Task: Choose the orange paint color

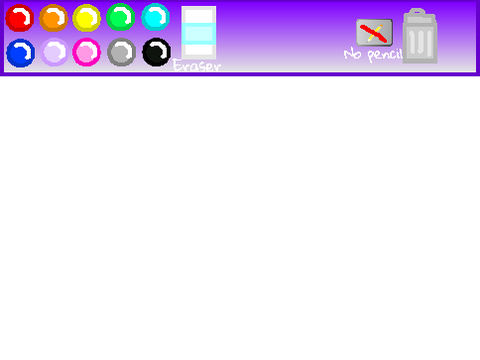Action: (54, 18)
